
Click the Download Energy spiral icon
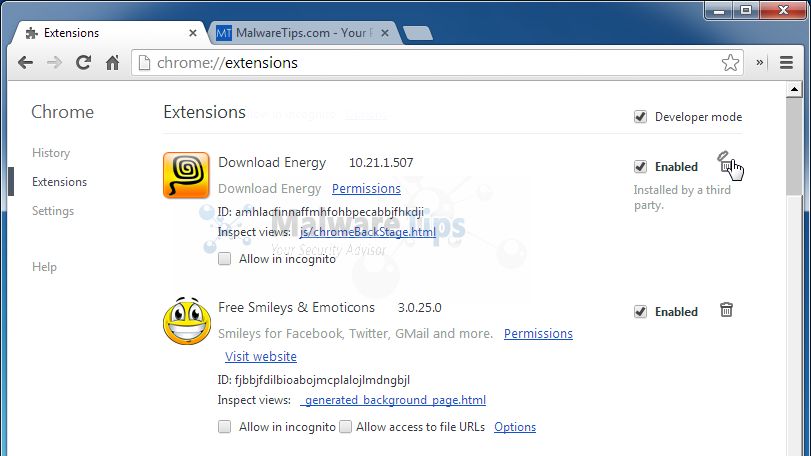(186, 175)
